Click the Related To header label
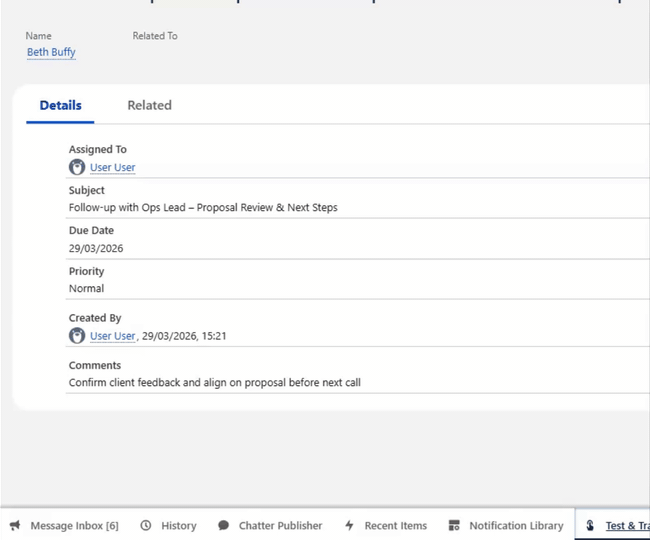650x540 pixels. (x=155, y=36)
